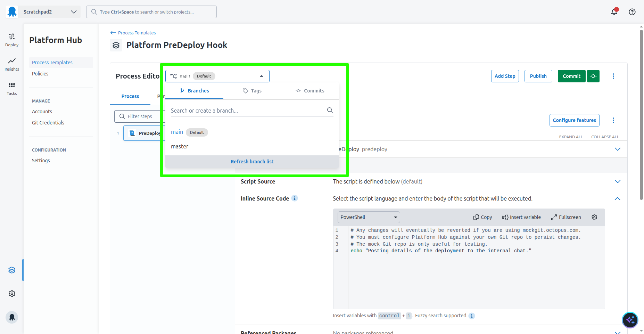
Task: Click Refresh branch list
Action: point(252,162)
